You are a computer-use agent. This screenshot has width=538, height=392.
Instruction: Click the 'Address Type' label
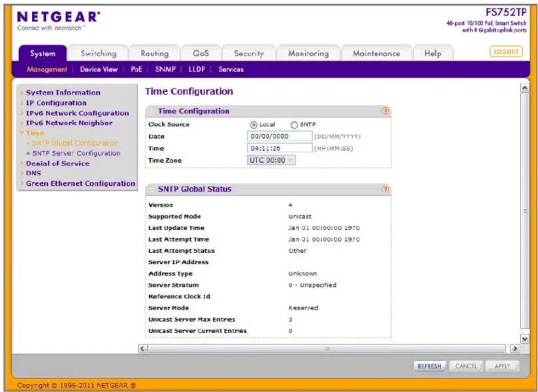pos(170,273)
